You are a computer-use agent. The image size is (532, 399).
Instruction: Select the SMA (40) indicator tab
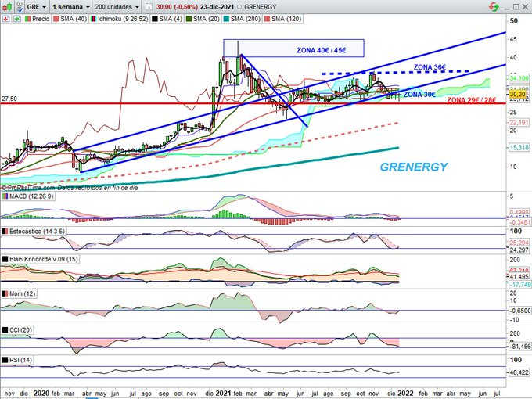(70, 19)
